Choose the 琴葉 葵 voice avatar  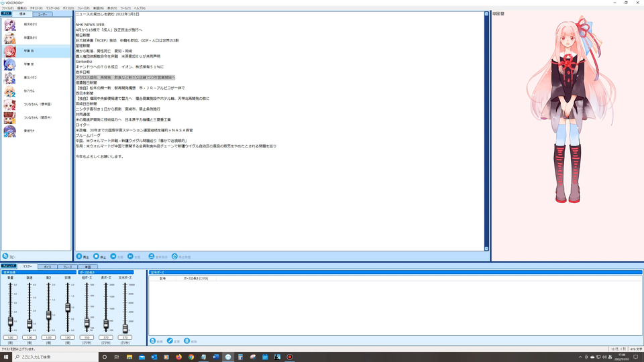pyautogui.click(x=10, y=64)
